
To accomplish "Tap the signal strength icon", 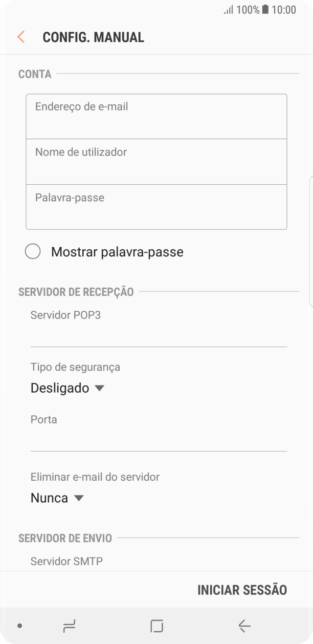I will click(x=229, y=10).
